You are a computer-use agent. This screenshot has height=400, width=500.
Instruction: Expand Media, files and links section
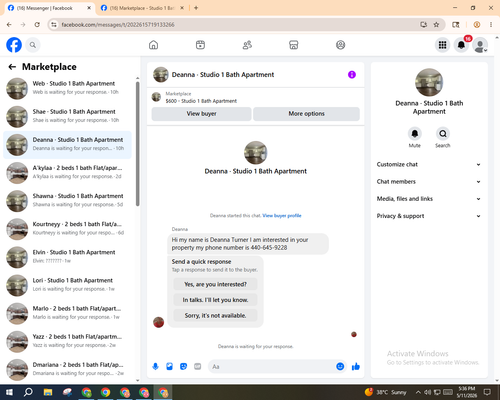click(429, 199)
